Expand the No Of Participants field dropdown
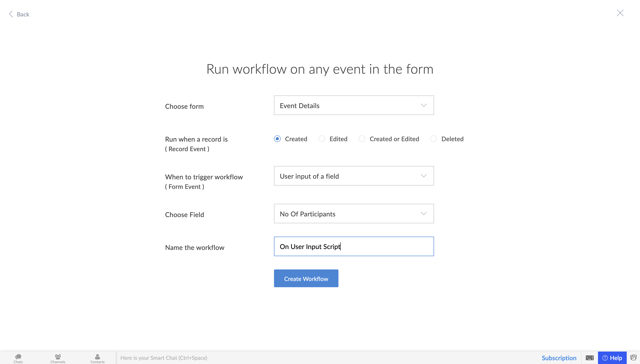Image resolution: width=640 pixels, height=364 pixels. tap(354, 214)
